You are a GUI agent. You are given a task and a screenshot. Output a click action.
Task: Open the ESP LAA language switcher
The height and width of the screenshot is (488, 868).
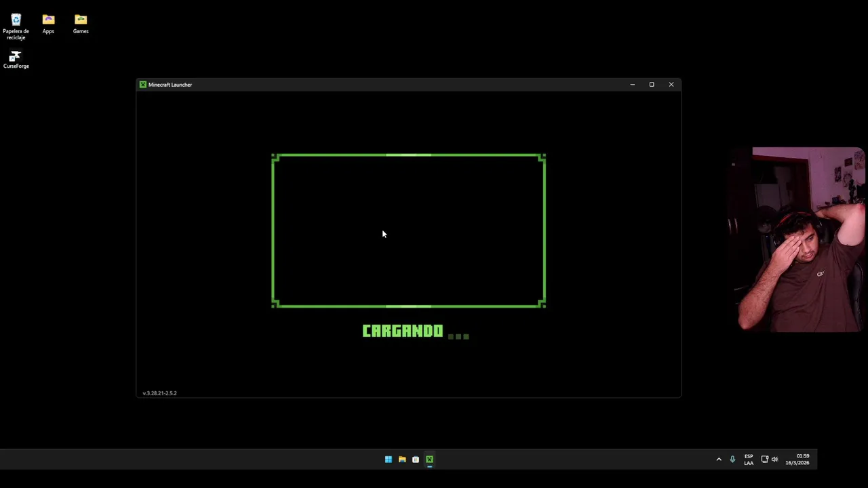pyautogui.click(x=749, y=460)
